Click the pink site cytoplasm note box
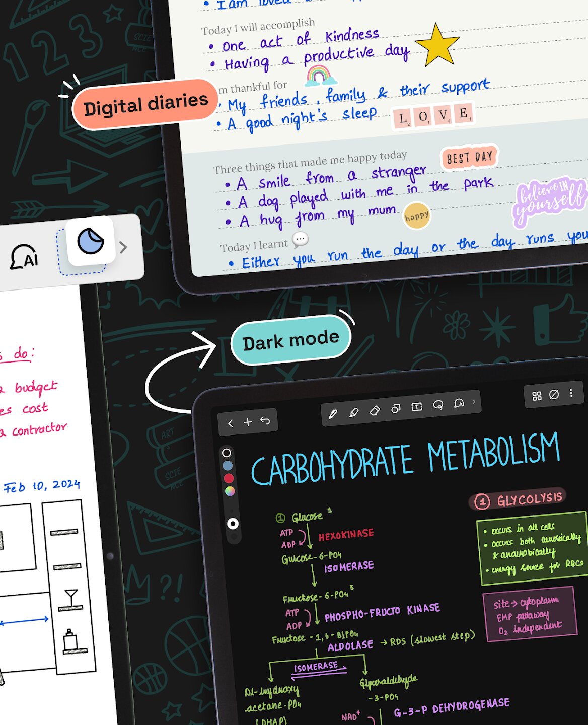The width and height of the screenshot is (588, 725). tap(529, 615)
